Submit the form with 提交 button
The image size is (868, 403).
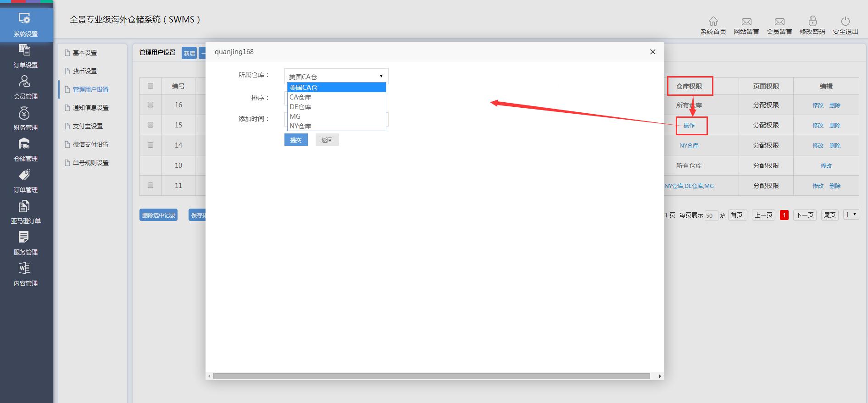(296, 140)
